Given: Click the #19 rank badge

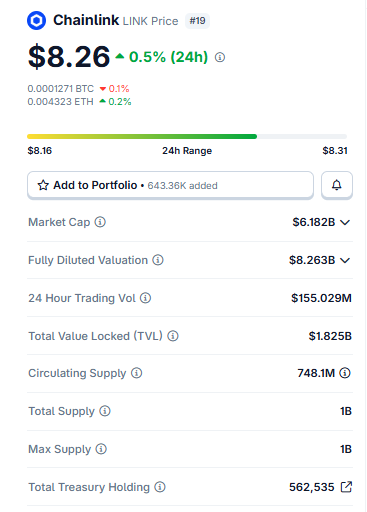Looking at the screenshot, I should pyautogui.click(x=197, y=21).
